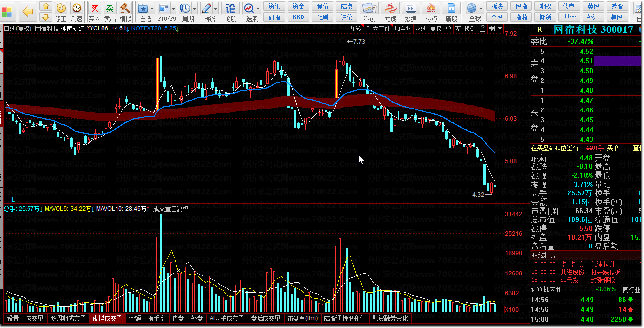Image resolution: width=644 pixels, height=328 pixels.
Task: Click the 美股 US stocks button
Action: tap(617, 17)
